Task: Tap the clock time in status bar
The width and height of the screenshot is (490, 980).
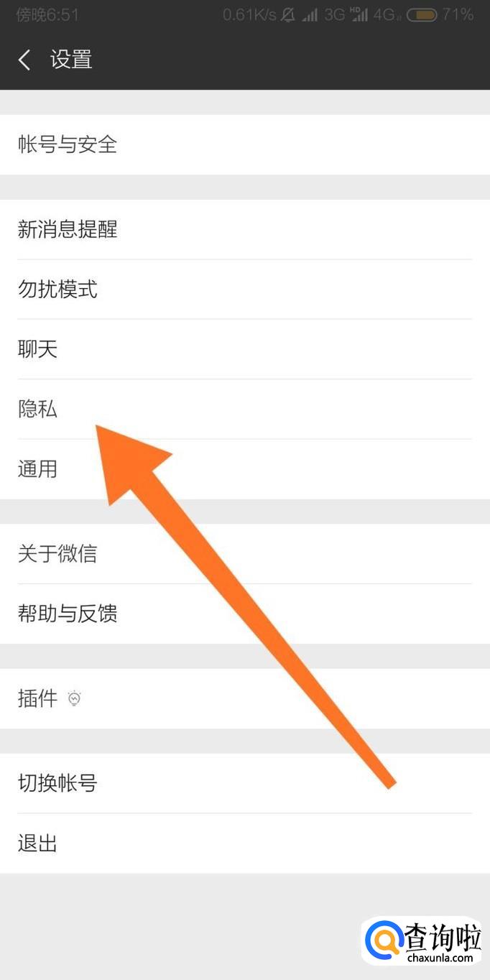Action: click(47, 15)
